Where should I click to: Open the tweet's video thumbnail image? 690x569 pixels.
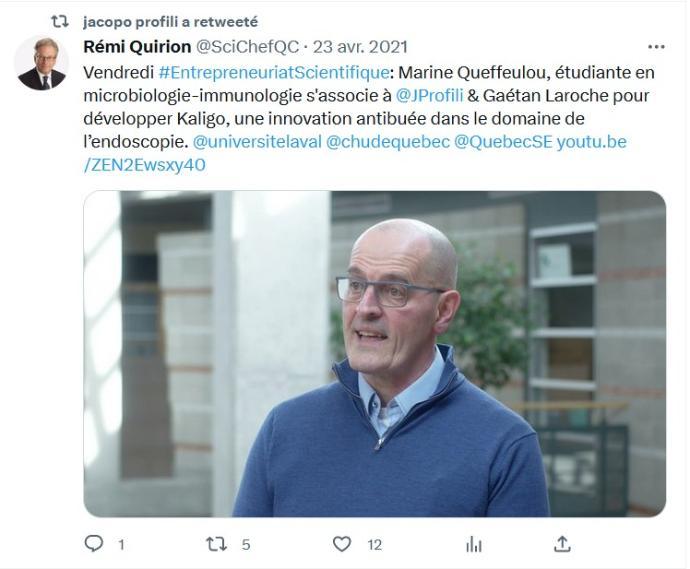click(x=374, y=354)
